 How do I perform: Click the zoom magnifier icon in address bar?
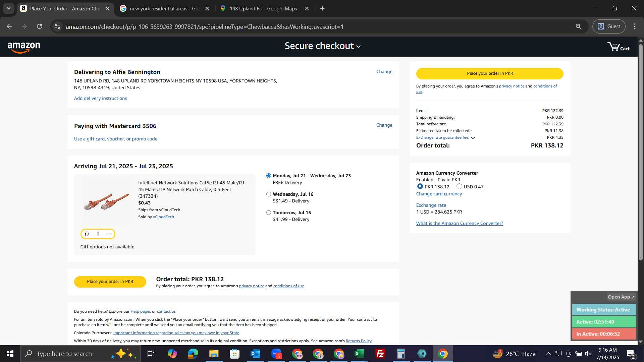[579, 26]
